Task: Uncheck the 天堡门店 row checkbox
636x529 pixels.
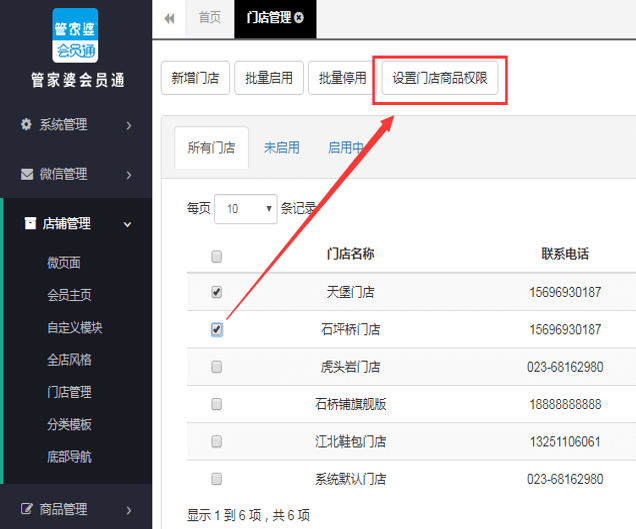Action: (x=217, y=292)
